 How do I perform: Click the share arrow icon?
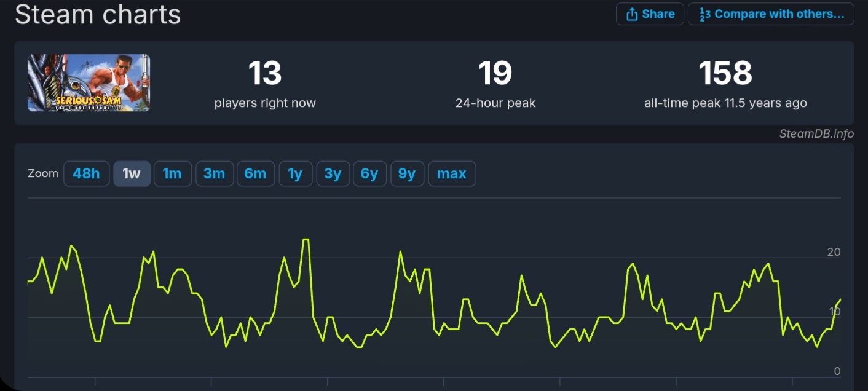point(631,14)
